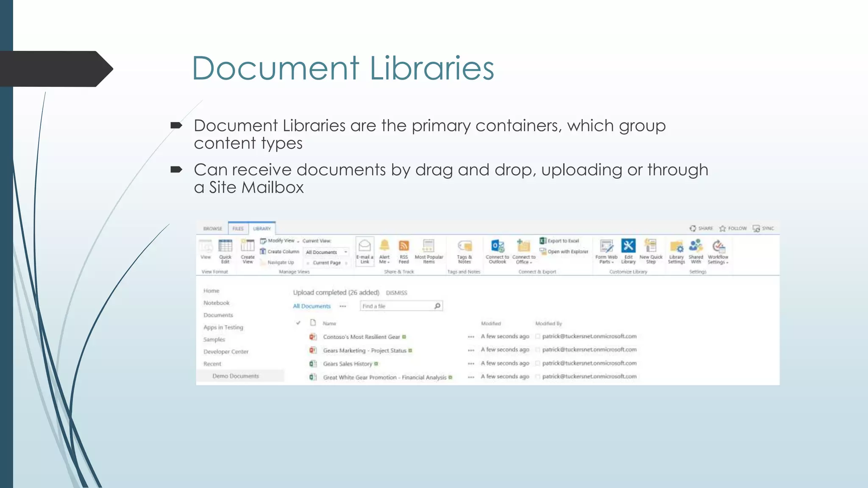Open Developer Center navigation link

(x=225, y=352)
